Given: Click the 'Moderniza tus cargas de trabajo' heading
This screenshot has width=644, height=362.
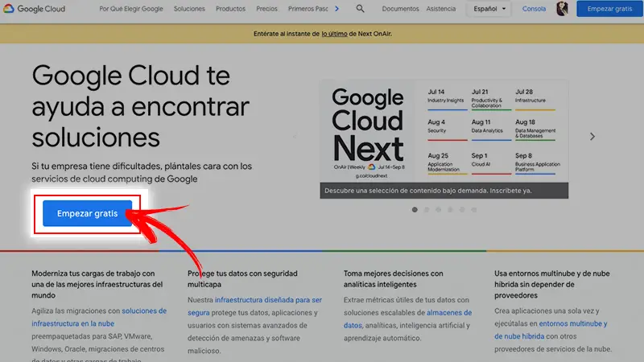Looking at the screenshot, I should (x=97, y=284).
